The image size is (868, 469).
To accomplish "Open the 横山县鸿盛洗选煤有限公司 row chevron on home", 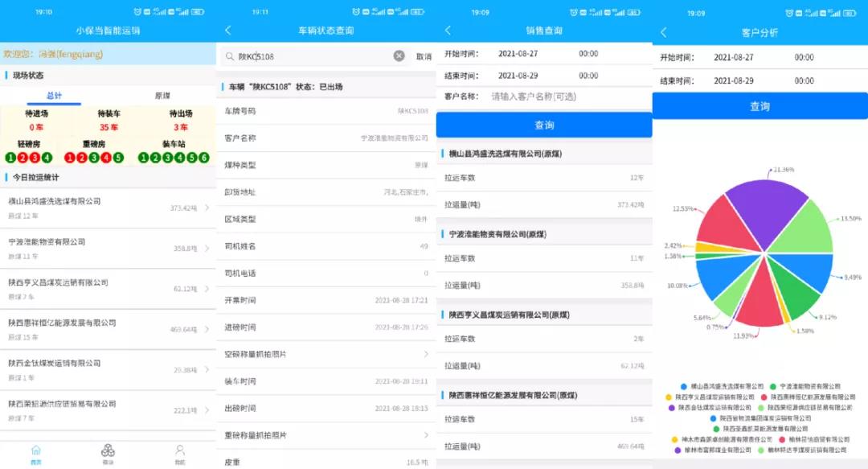I will (207, 208).
